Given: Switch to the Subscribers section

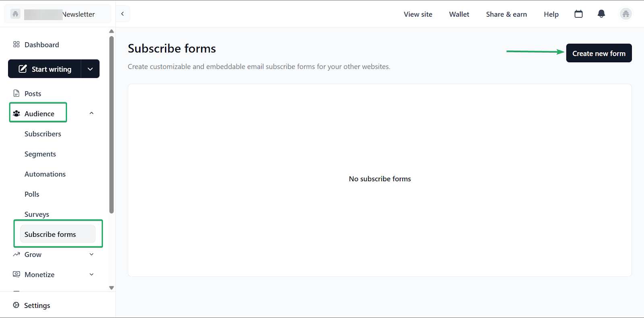Looking at the screenshot, I should [x=43, y=133].
